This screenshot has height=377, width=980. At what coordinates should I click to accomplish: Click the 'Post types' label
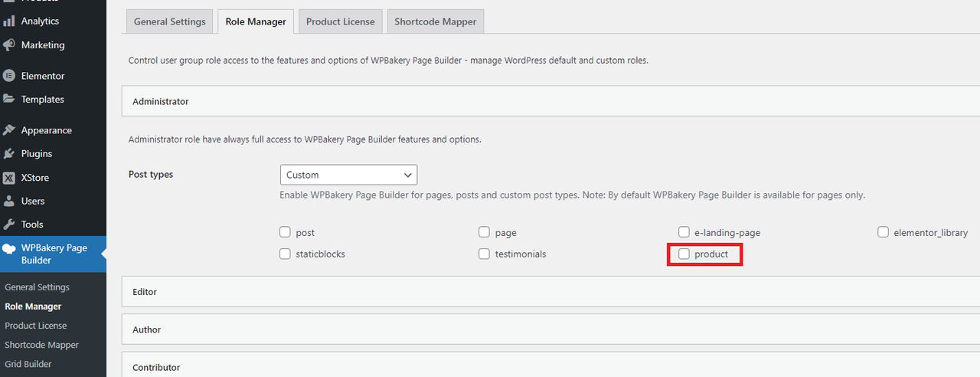point(151,175)
